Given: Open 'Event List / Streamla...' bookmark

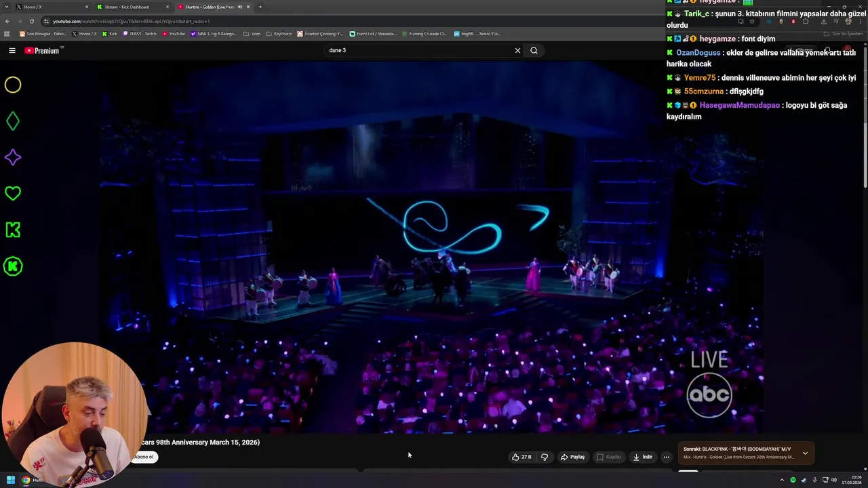Looking at the screenshot, I should [373, 33].
